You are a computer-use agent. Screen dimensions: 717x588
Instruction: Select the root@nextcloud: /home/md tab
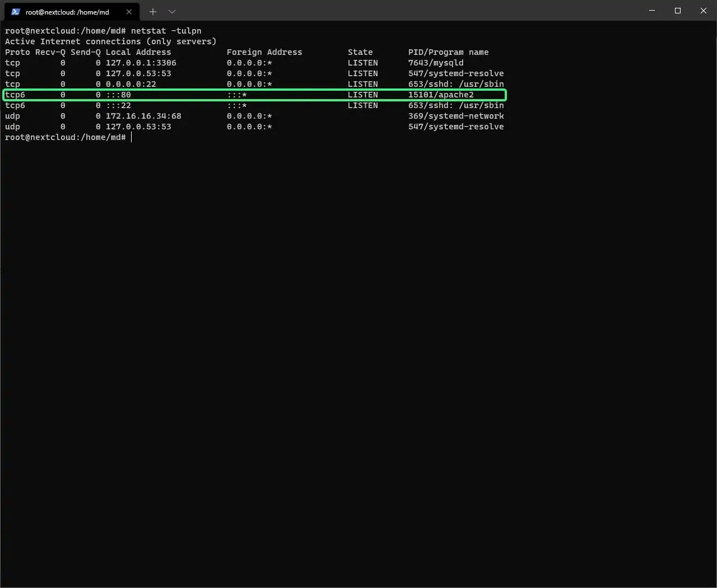pos(71,12)
